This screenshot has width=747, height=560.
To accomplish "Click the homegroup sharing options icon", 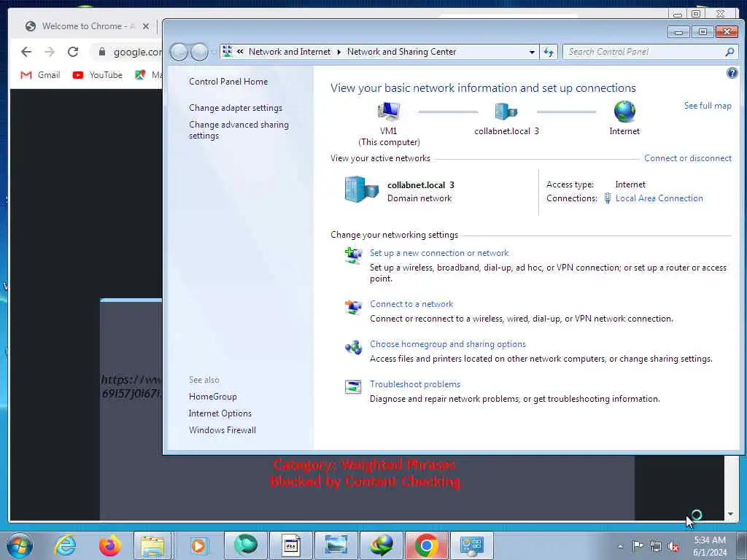I will pos(353,347).
